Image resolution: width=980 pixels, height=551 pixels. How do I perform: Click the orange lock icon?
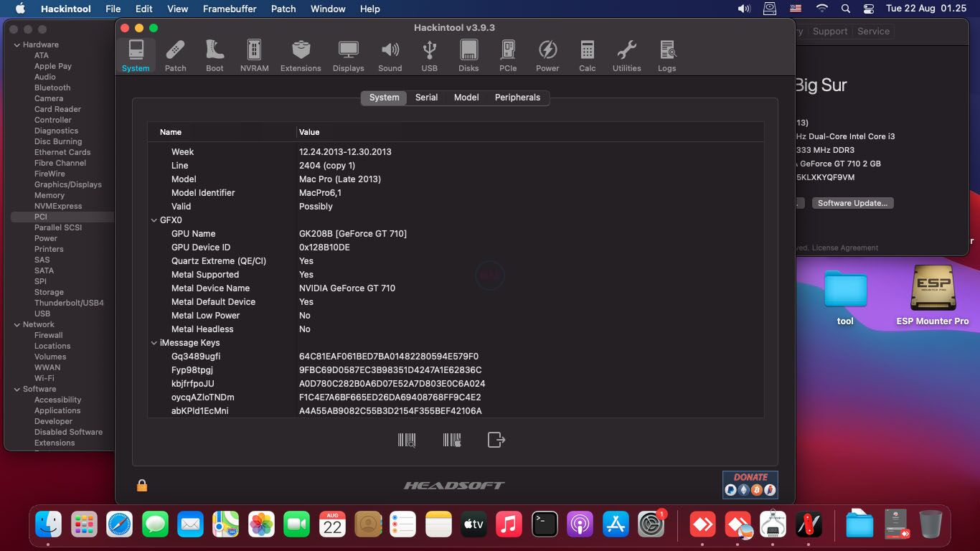[142, 486]
